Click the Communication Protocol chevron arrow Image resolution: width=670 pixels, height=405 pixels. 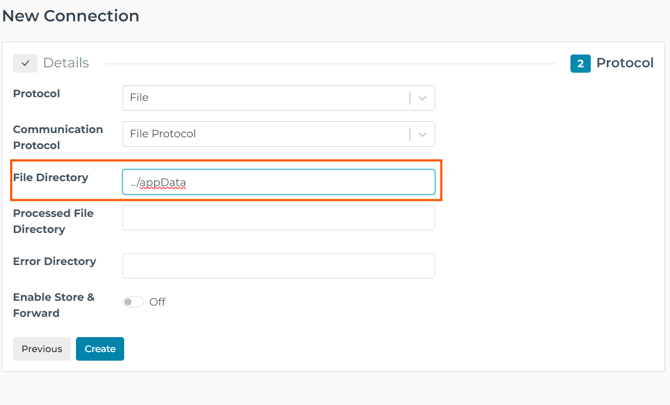click(422, 134)
